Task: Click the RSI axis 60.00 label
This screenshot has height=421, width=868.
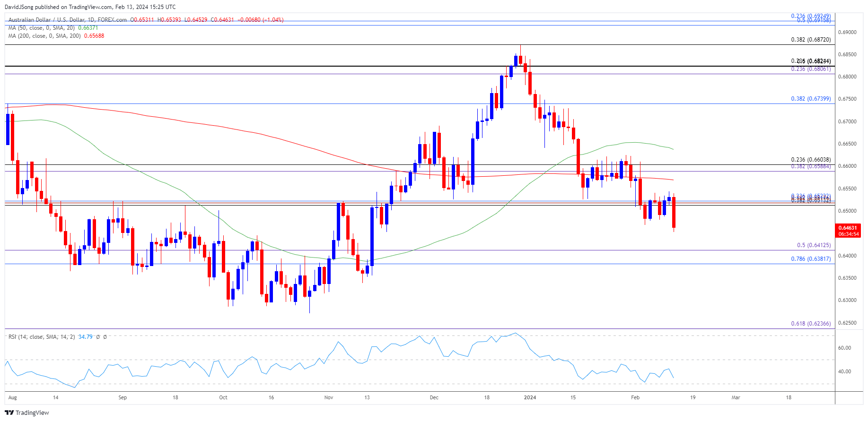Action: [x=844, y=348]
